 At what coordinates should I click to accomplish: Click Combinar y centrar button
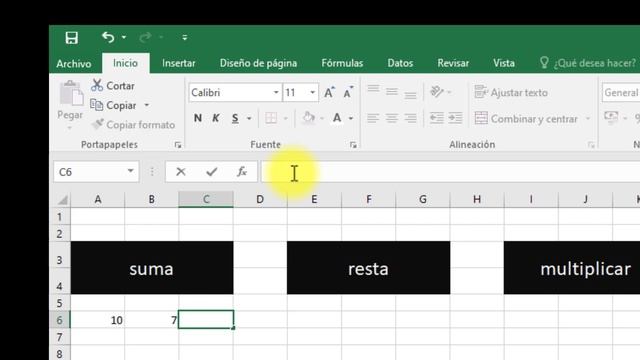[x=527, y=119]
